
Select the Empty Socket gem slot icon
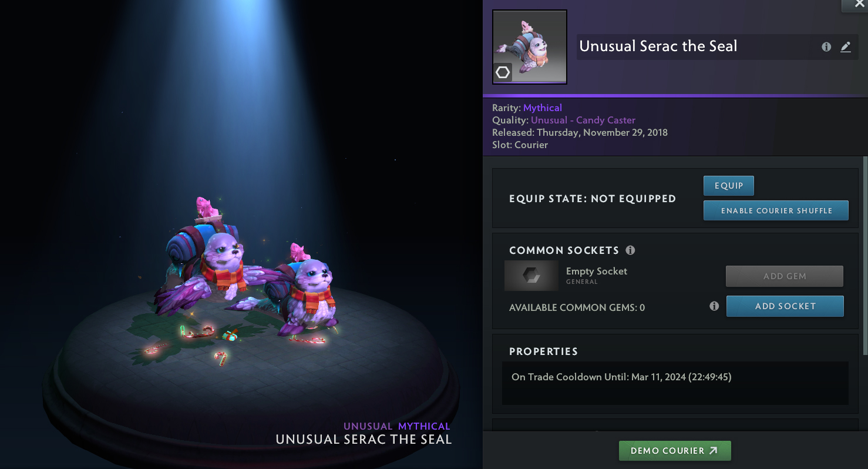531,276
